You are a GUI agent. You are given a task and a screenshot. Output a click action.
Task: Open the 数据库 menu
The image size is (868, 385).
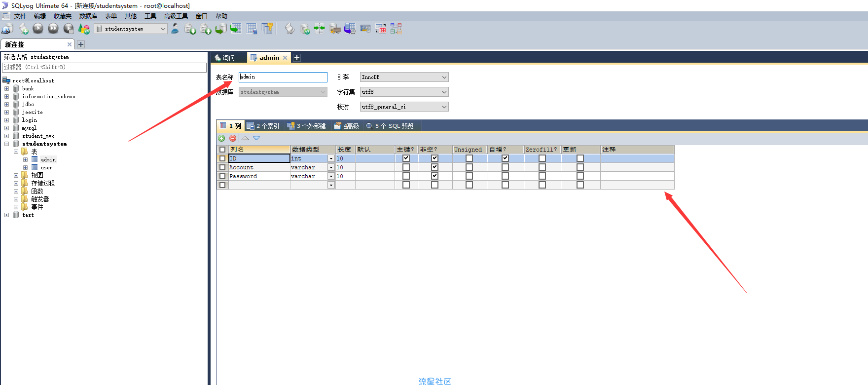pos(88,16)
